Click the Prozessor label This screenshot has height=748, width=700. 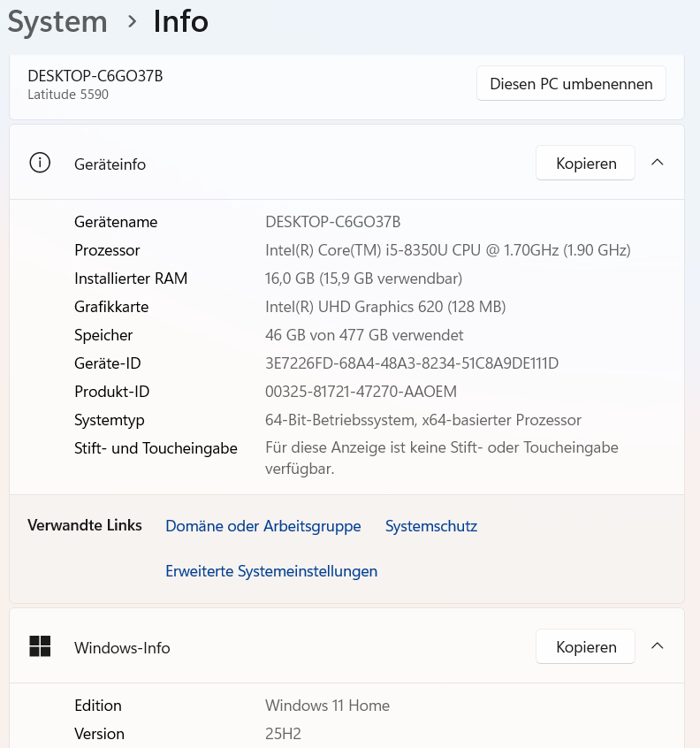tap(107, 250)
